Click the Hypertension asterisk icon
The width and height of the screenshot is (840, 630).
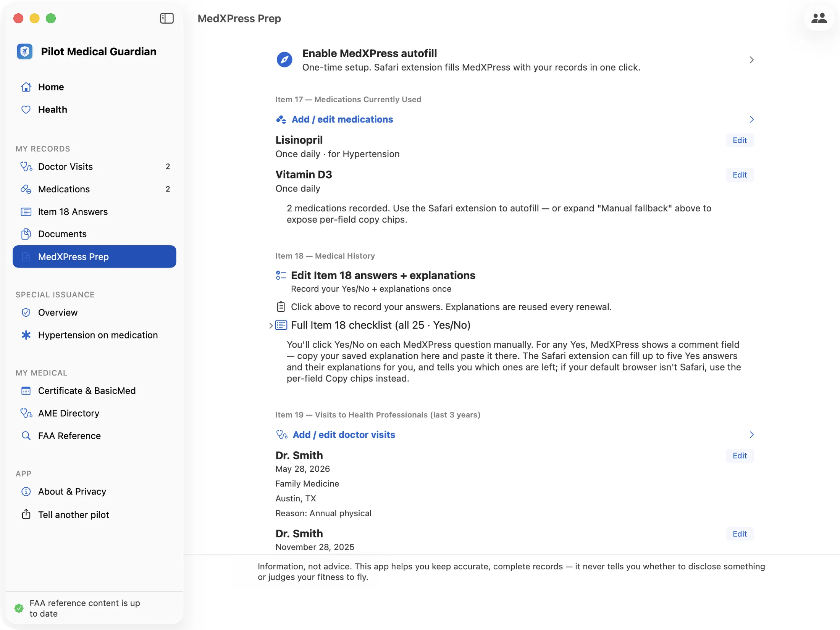pyautogui.click(x=26, y=335)
